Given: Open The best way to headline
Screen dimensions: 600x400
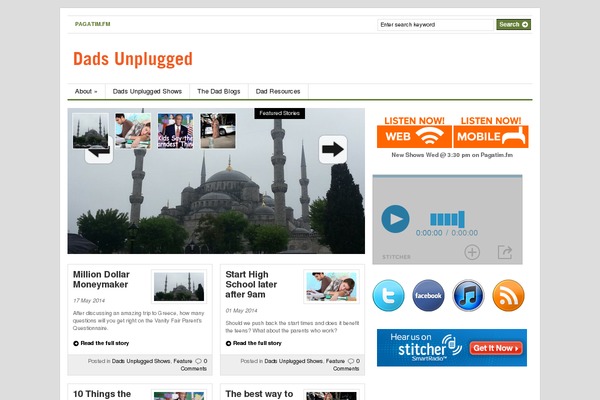Looking at the screenshot, I should [x=259, y=394].
